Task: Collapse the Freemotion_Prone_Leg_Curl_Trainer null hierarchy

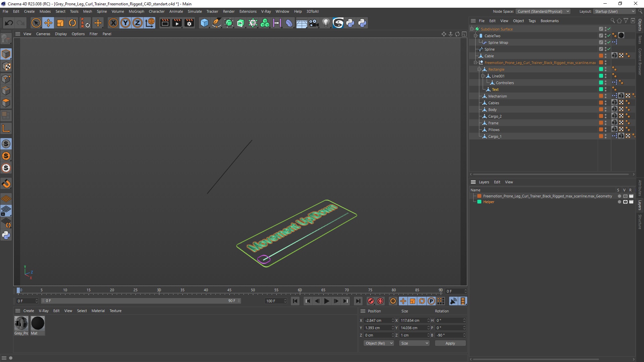Action: coord(476,63)
